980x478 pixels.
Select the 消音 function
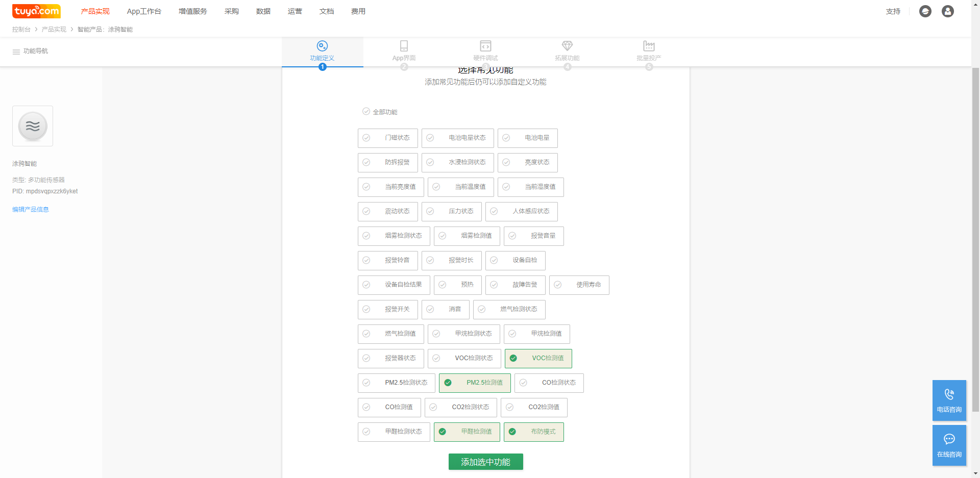pos(446,310)
